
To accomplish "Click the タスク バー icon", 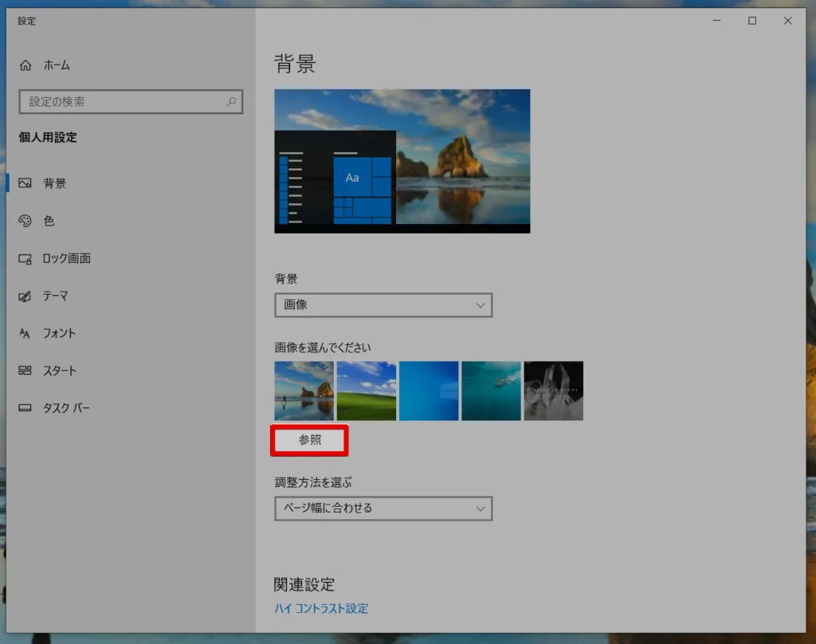I will [x=25, y=407].
